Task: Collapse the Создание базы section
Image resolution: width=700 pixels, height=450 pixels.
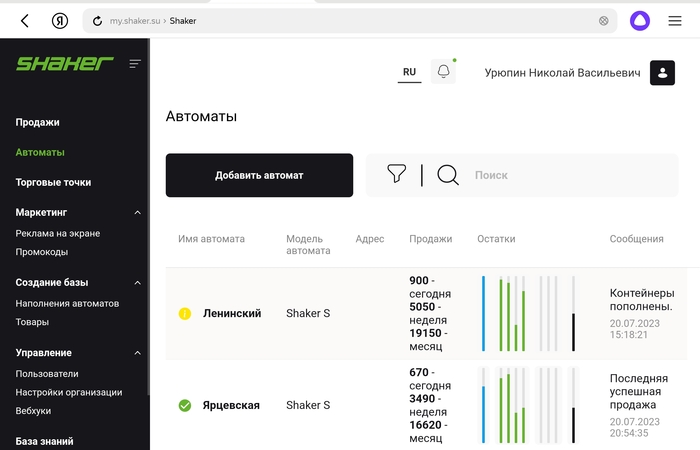Action: click(138, 283)
